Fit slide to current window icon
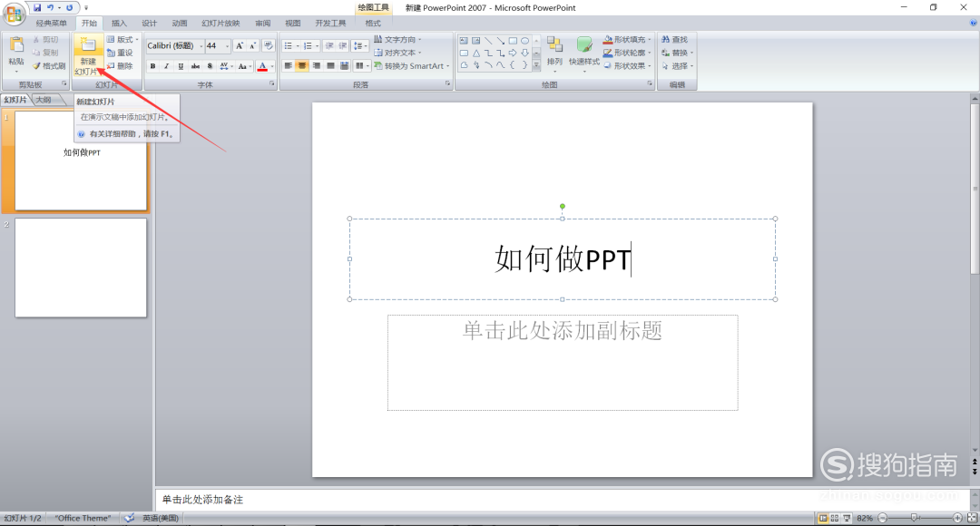 click(x=972, y=518)
